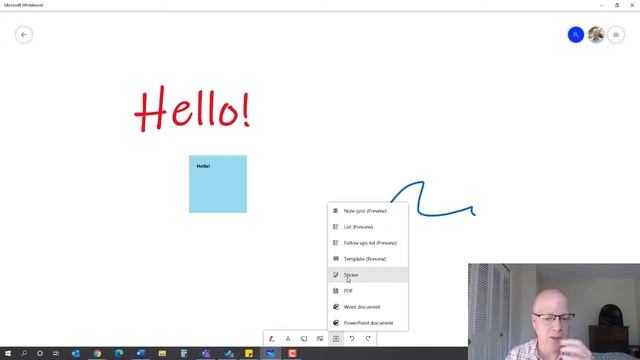Insert a Note grid (Preview)
The image size is (640, 360).
tap(368, 211)
